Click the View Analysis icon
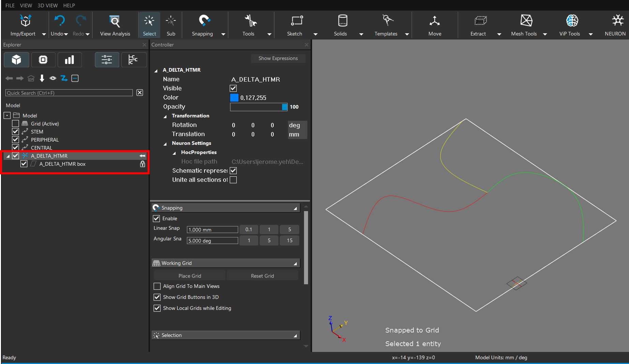 click(x=115, y=25)
